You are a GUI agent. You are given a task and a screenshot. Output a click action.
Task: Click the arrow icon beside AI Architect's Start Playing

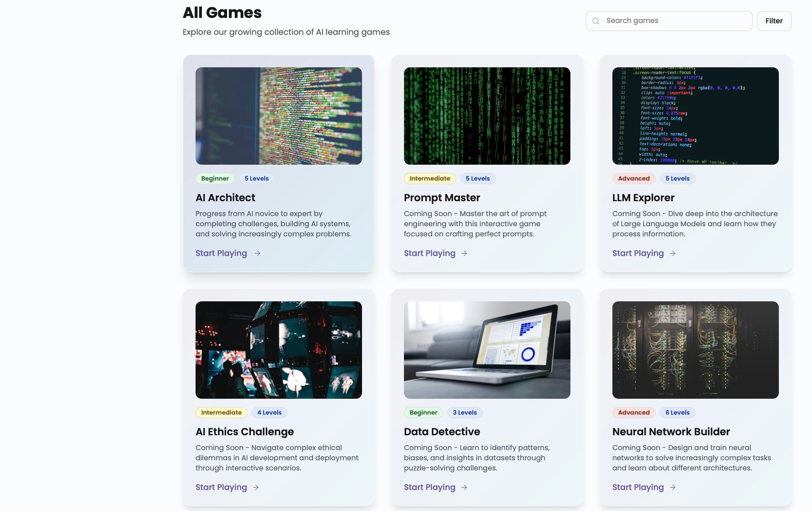click(257, 253)
